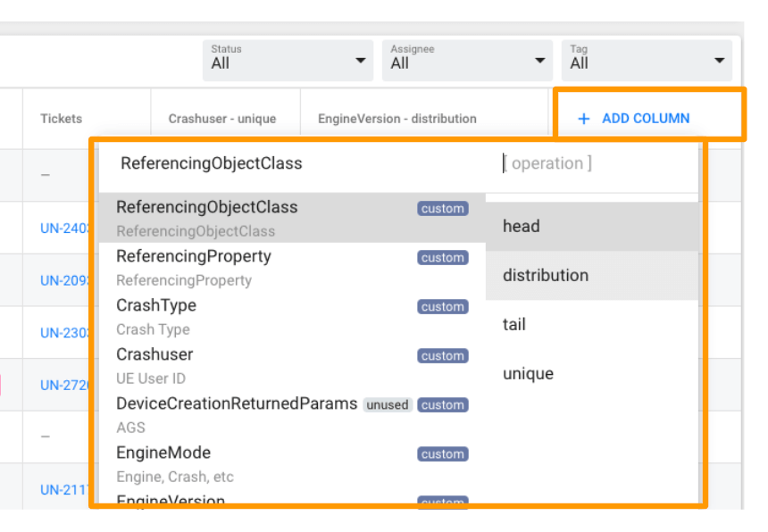Click the custom badge beside Crashuser
Screen dimensions: 768x532
click(442, 355)
